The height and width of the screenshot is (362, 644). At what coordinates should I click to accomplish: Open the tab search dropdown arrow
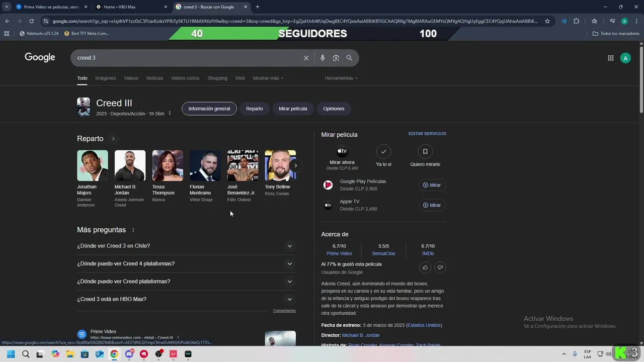pyautogui.click(x=7, y=7)
